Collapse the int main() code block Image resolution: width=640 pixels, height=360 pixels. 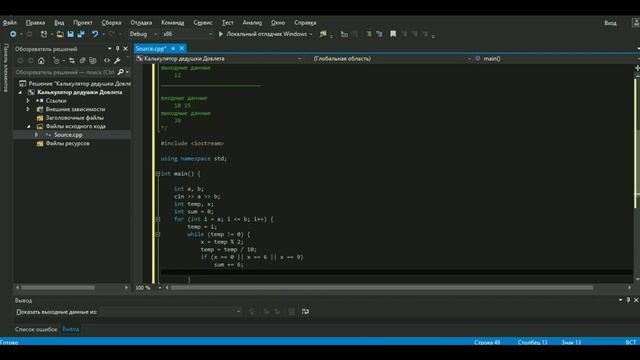[x=158, y=174]
